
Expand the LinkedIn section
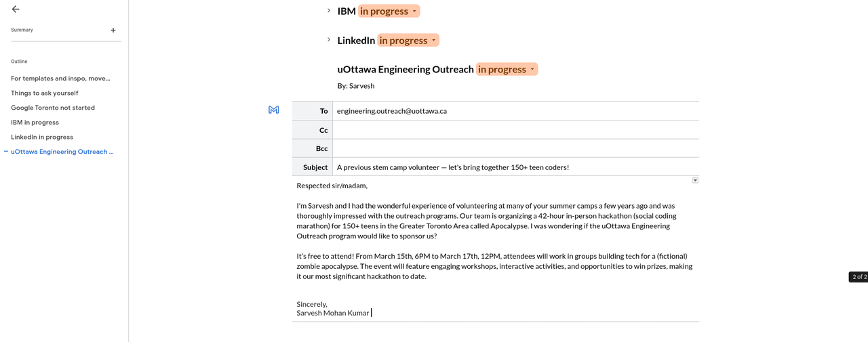329,40
